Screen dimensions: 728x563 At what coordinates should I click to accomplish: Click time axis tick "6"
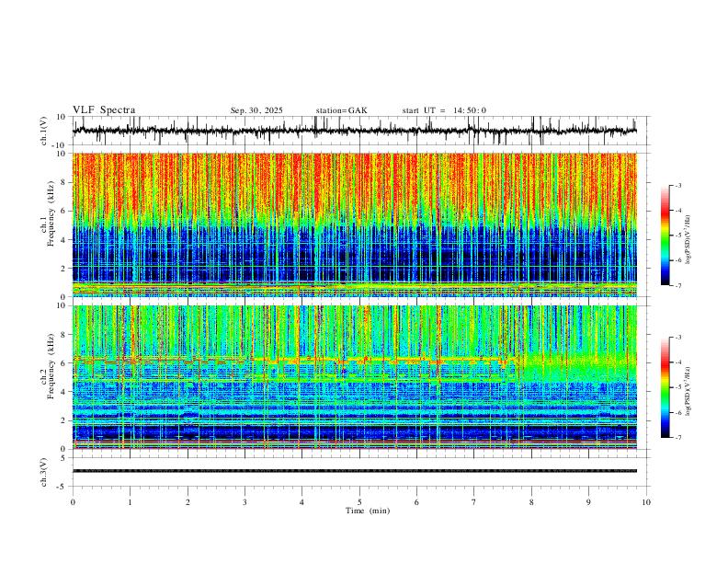(417, 502)
